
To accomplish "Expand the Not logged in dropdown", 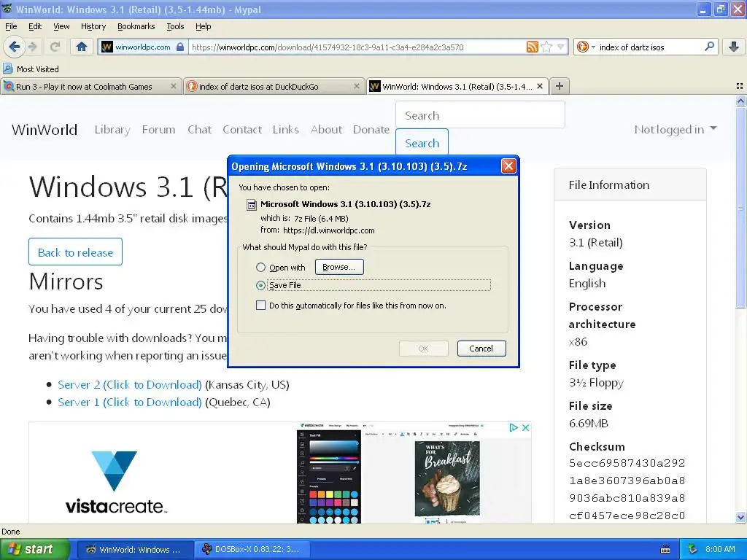I will [x=675, y=130].
